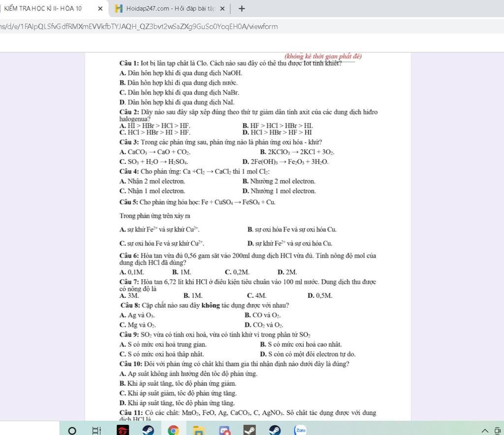504x435 pixels.
Task: Click 'Câu 8: Cặp chất nào sau đây không tác dụng' question
Action: (x=205, y=305)
